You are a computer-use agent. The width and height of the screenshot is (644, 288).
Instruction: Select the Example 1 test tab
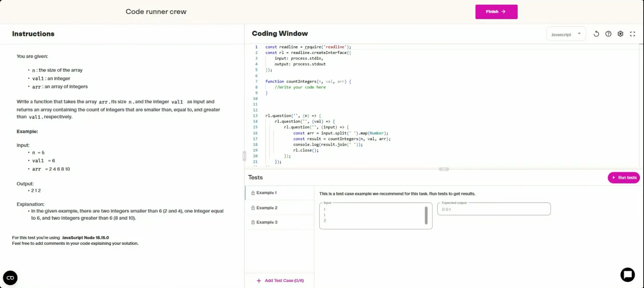pyautogui.click(x=266, y=193)
